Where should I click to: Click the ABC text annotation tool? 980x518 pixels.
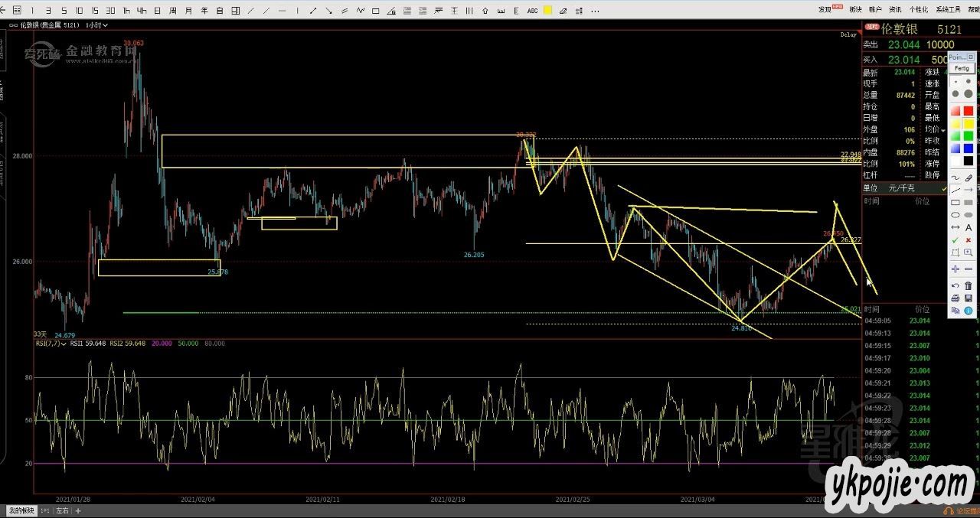[533, 11]
